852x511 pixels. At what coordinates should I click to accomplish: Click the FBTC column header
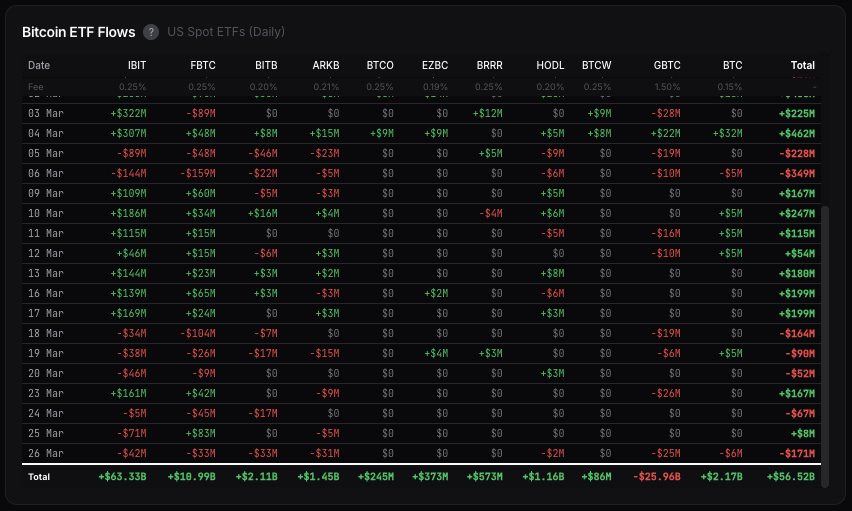pos(203,65)
